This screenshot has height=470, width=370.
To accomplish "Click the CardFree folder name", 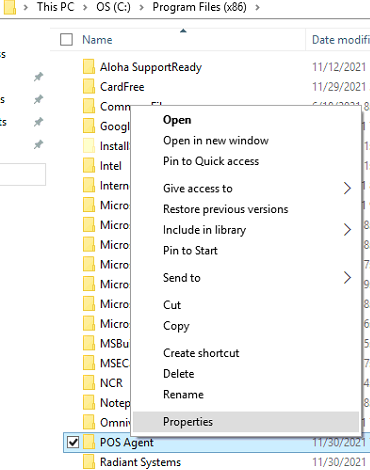I will click(x=122, y=87).
